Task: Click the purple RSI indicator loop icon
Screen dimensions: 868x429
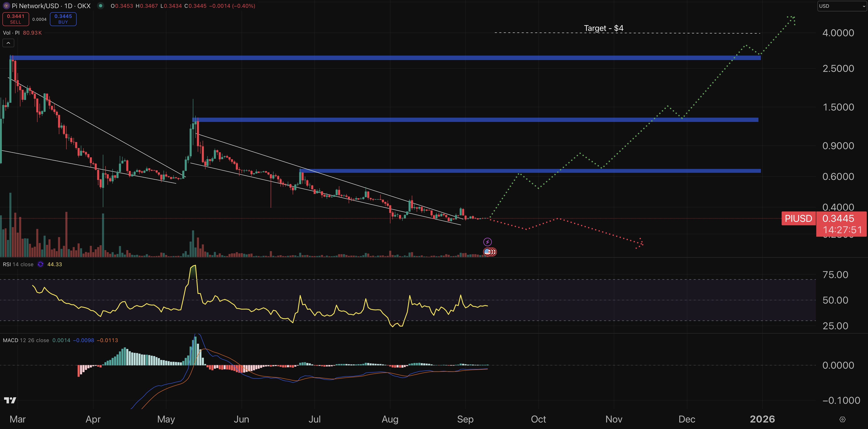Action: (41, 264)
